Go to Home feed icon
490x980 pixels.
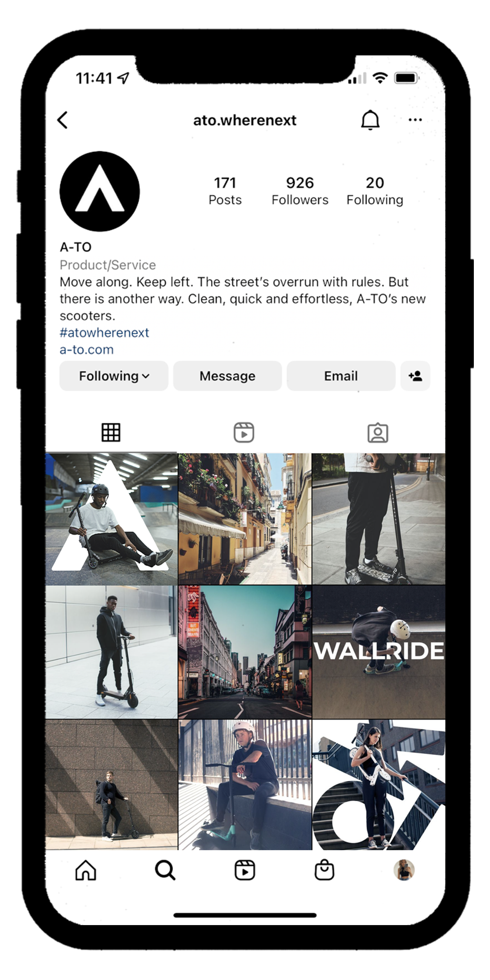pos(86,870)
